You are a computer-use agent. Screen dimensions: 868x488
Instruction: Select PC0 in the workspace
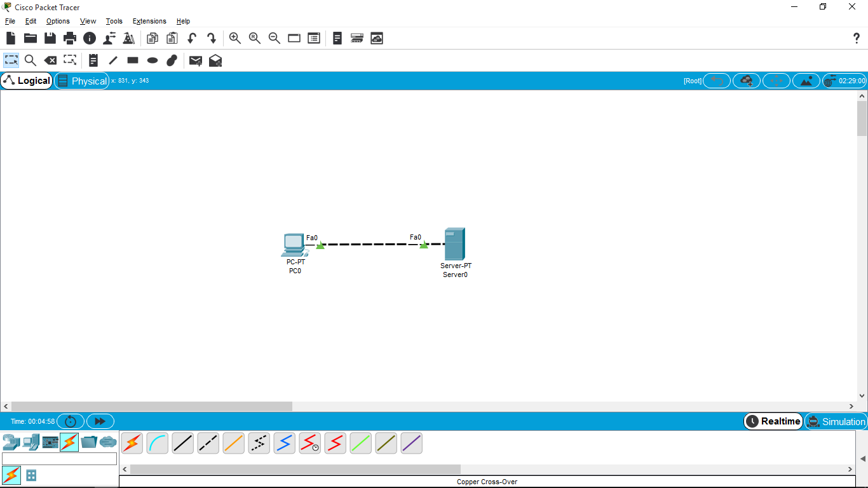(x=294, y=245)
